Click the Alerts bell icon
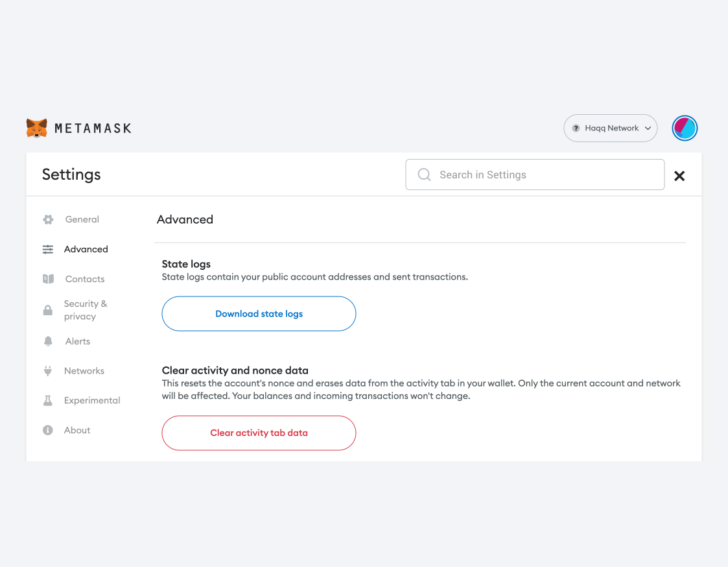Image resolution: width=728 pixels, height=567 pixels. pos(48,341)
